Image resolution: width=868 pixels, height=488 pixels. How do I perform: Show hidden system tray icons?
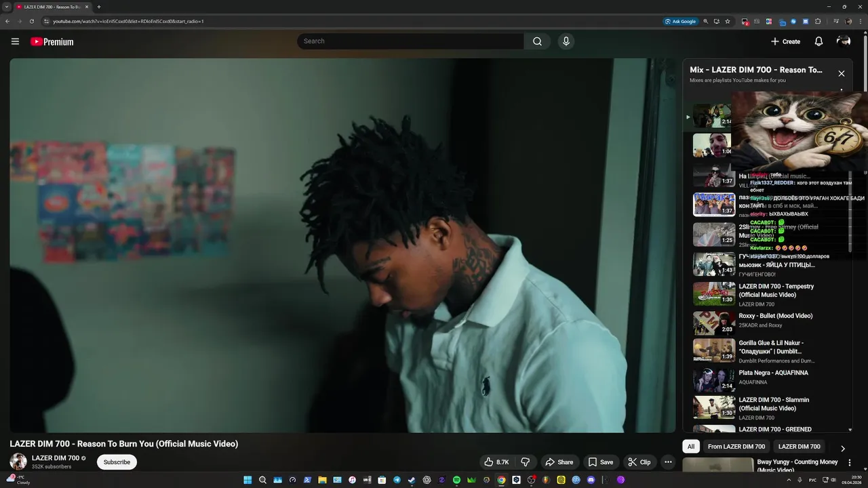[789, 480]
